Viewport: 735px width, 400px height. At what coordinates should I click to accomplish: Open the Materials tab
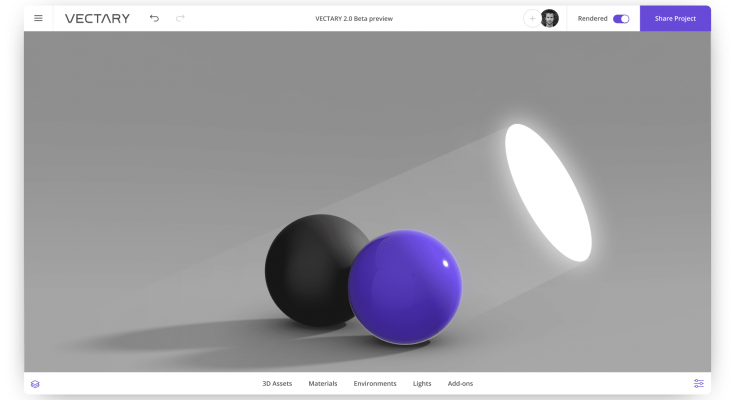point(322,384)
